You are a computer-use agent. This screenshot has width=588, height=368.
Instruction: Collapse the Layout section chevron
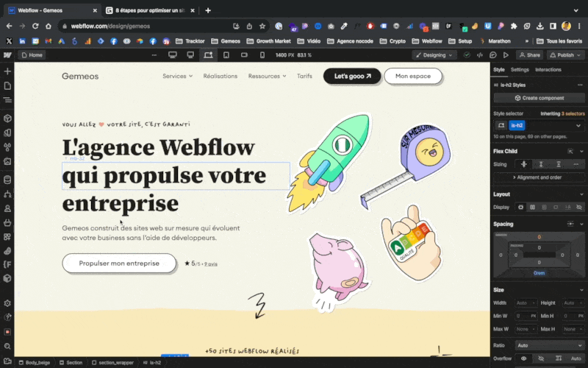point(581,194)
